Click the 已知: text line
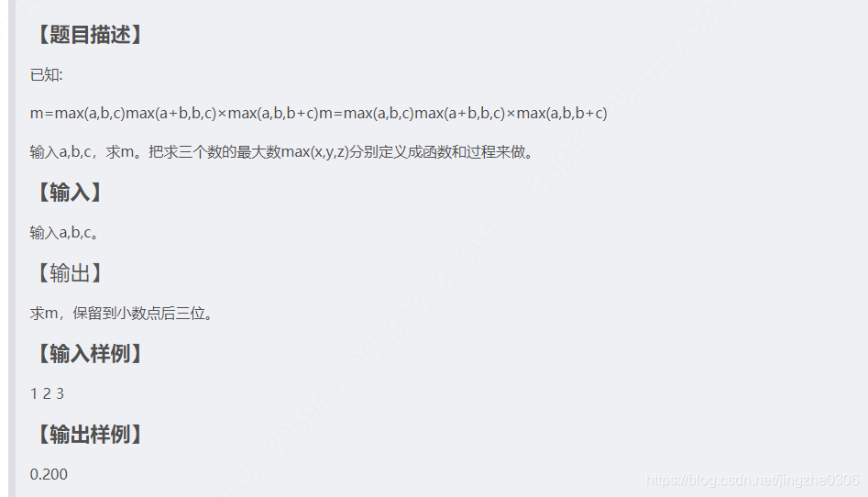Screen dimensions: 868x497 point(47,75)
